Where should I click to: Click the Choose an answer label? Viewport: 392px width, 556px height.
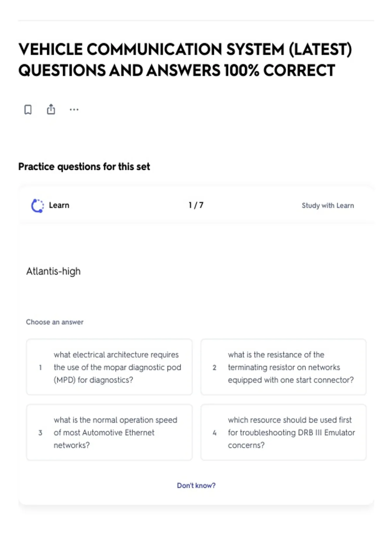coord(55,322)
